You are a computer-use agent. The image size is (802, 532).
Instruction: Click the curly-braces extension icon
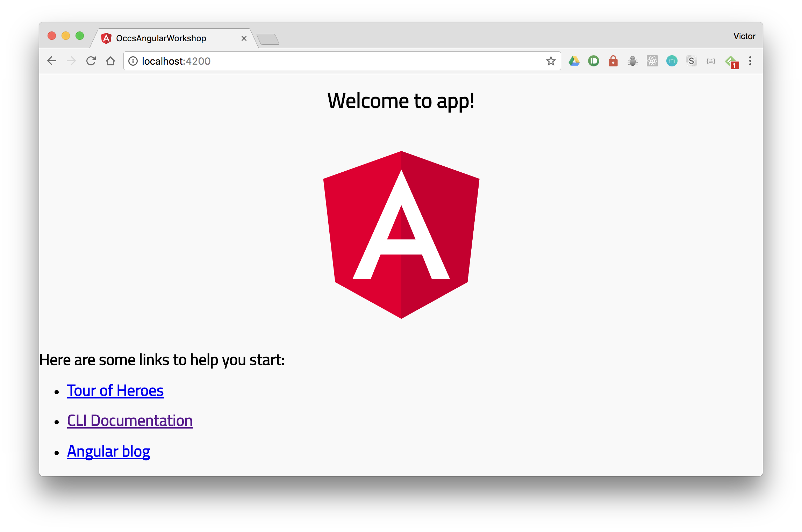[711, 61]
